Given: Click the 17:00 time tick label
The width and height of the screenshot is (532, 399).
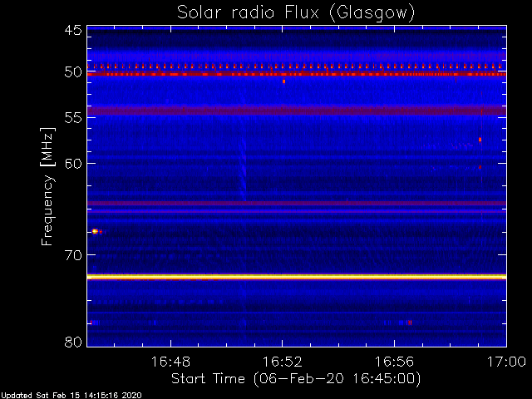Looking at the screenshot, I should coord(506,362).
